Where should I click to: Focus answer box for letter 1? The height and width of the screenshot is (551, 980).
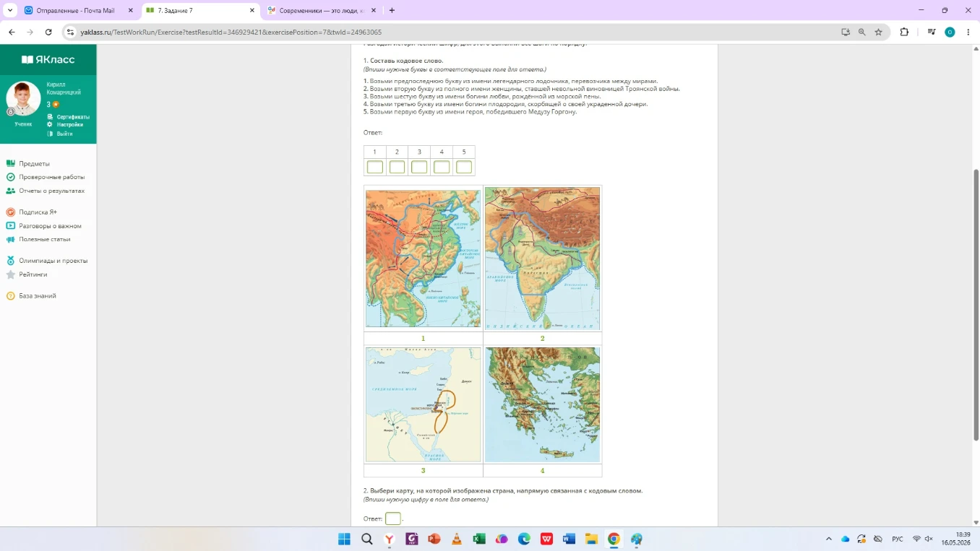(x=375, y=168)
